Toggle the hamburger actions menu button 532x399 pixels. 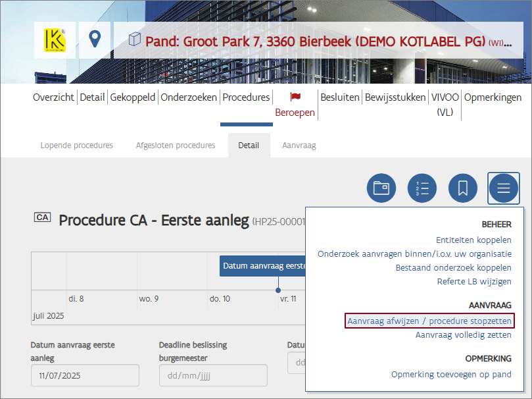coord(504,188)
